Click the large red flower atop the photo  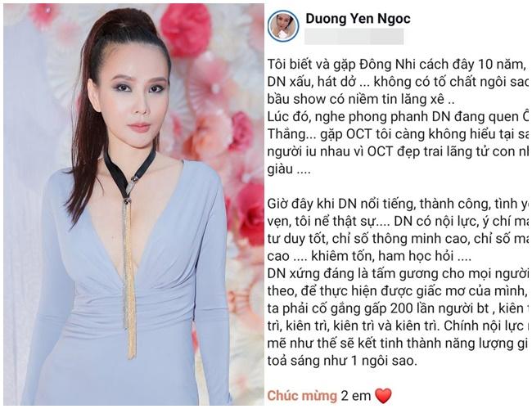(x=186, y=26)
